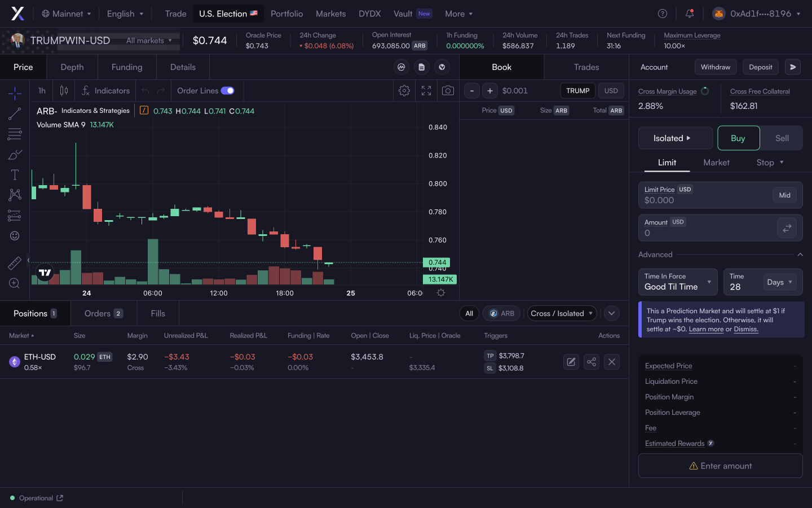Switch to the Depth tab

point(72,67)
